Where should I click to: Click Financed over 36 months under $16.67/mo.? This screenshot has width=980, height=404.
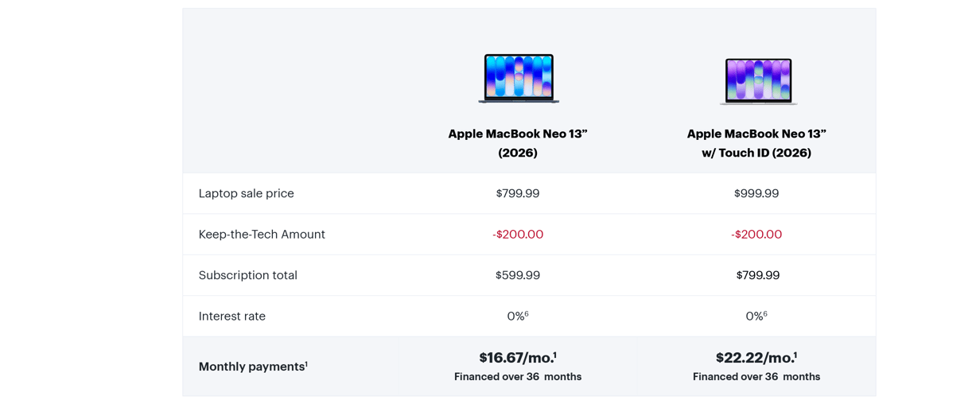tap(518, 377)
